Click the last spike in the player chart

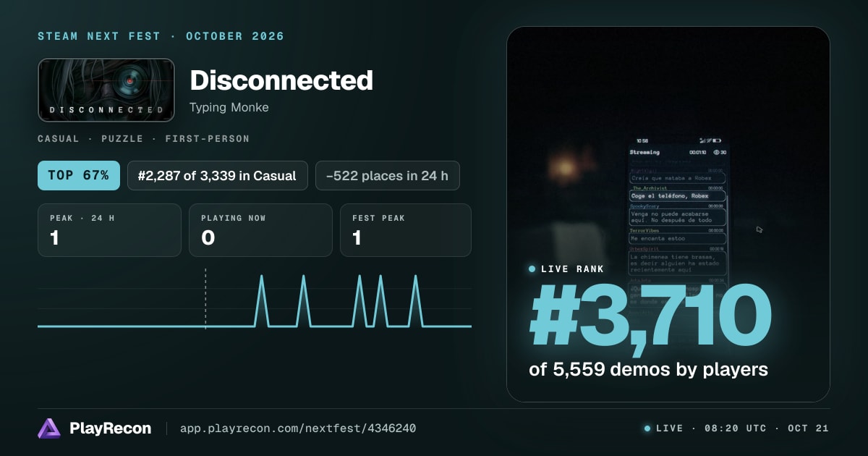[x=415, y=300]
